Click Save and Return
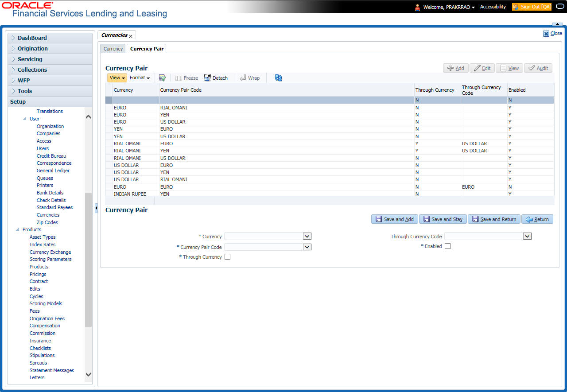 click(494, 219)
